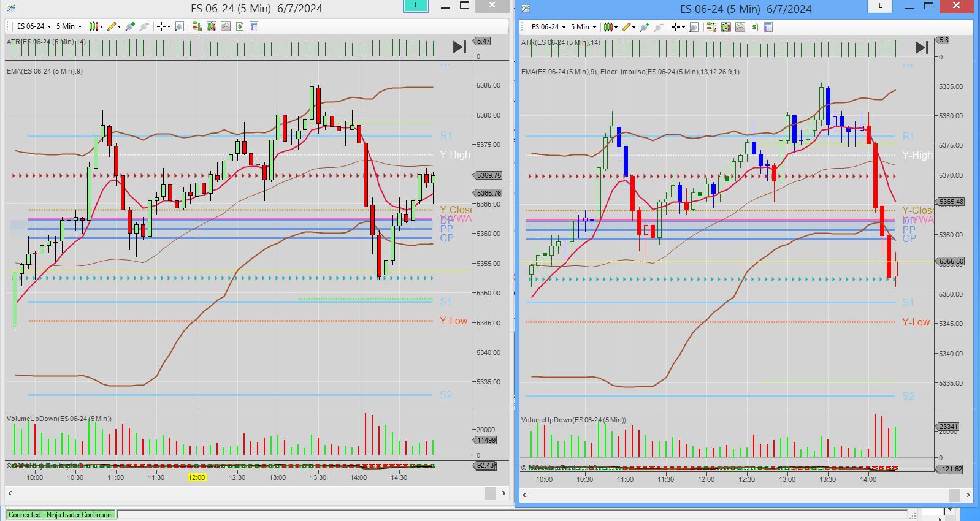Jump to latest bar in left chart
980x521 pixels.
point(459,47)
